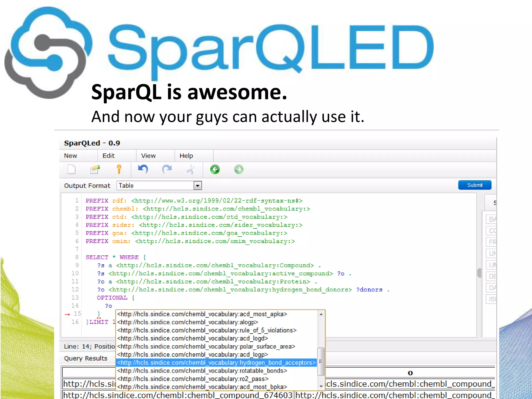Click the new document icon

point(71,169)
